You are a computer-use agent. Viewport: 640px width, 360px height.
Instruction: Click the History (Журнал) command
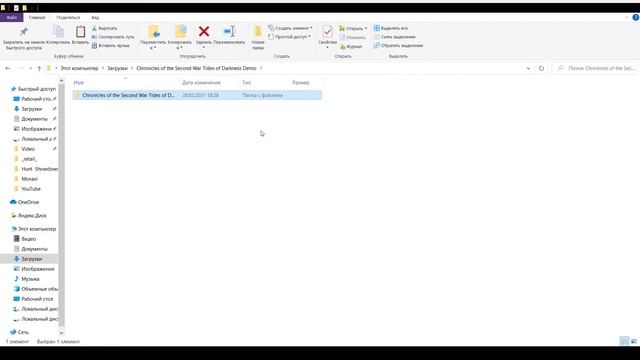point(351,47)
